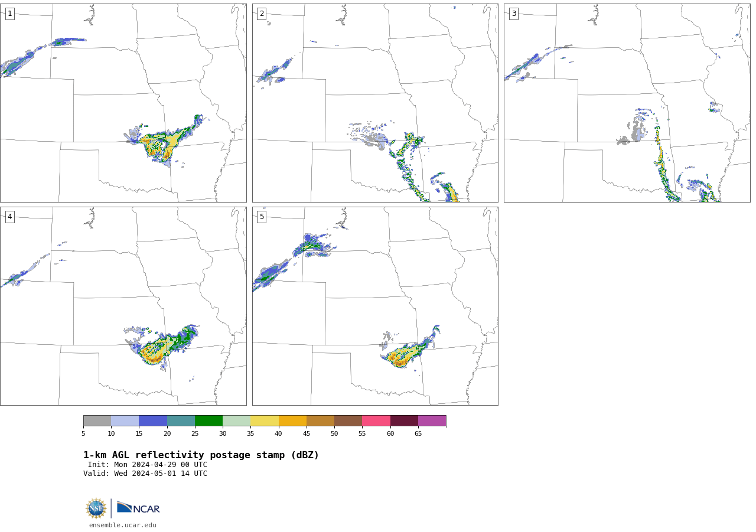Select the yellow 35-40 dBZ swatch
The width and height of the screenshot is (756, 532).
[265, 421]
